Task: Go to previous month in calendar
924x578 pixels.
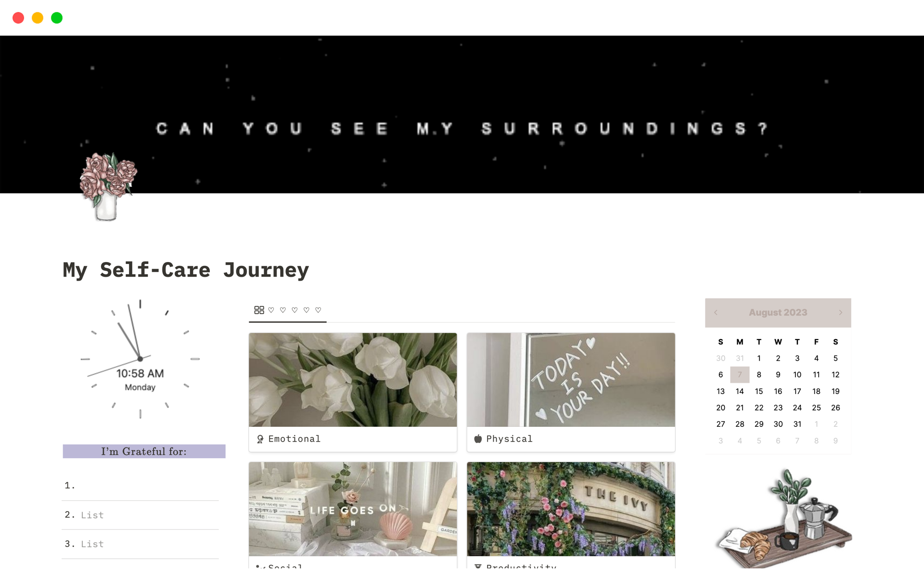Action: (716, 313)
